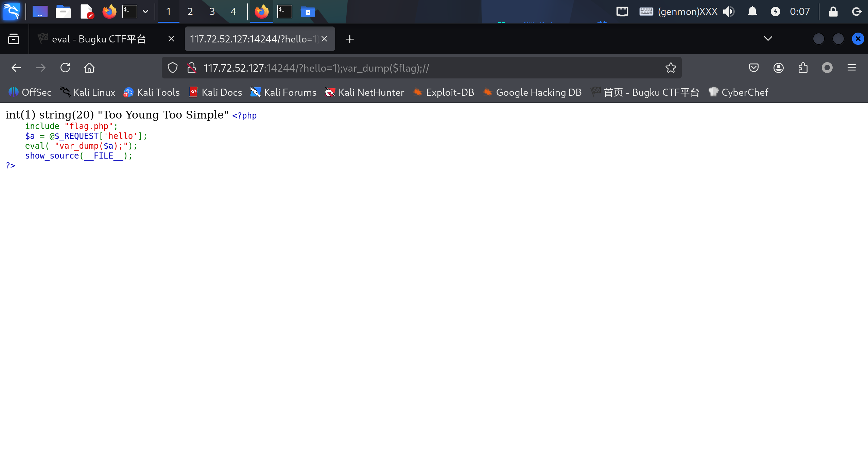This screenshot has width=868, height=455.
Task: Show tracking protection shield info
Action: pyautogui.click(x=173, y=68)
